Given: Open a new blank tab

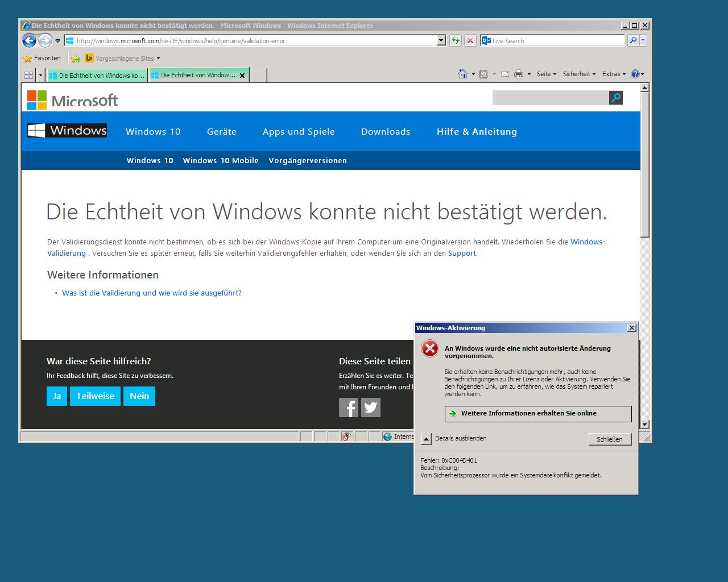Looking at the screenshot, I should coord(259,75).
